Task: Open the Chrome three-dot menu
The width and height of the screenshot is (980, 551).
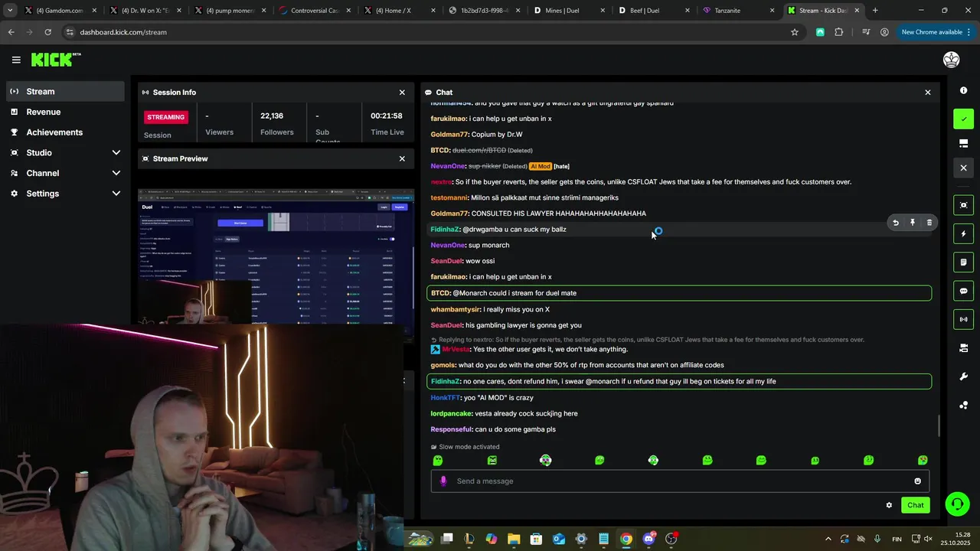Action: 969,32
